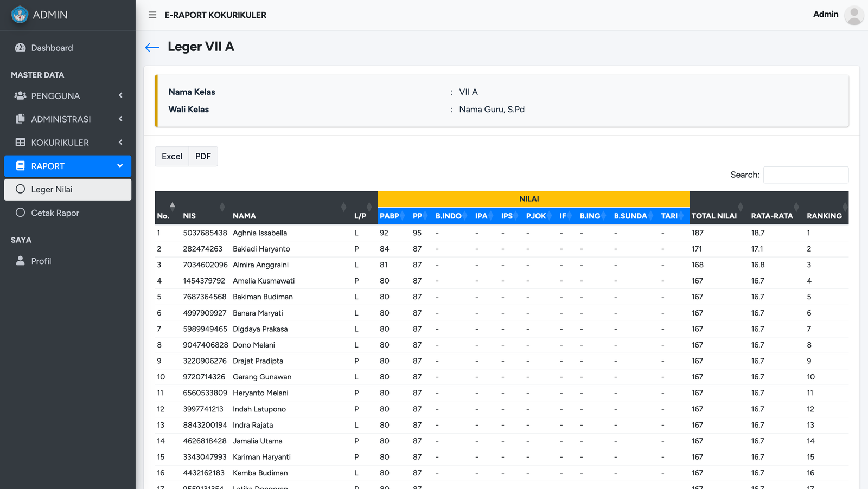Expand the KOKURIKULER menu chevron

[120, 142]
